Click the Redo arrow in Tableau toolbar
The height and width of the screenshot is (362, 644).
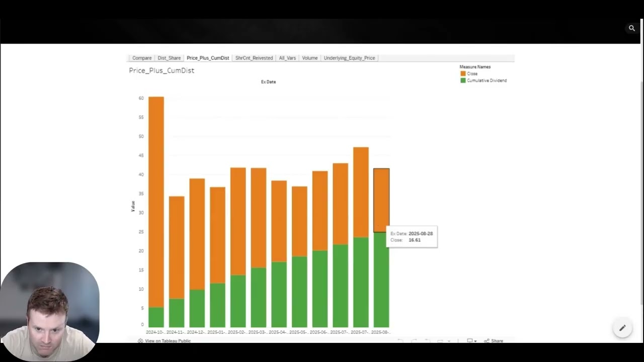tap(414, 341)
